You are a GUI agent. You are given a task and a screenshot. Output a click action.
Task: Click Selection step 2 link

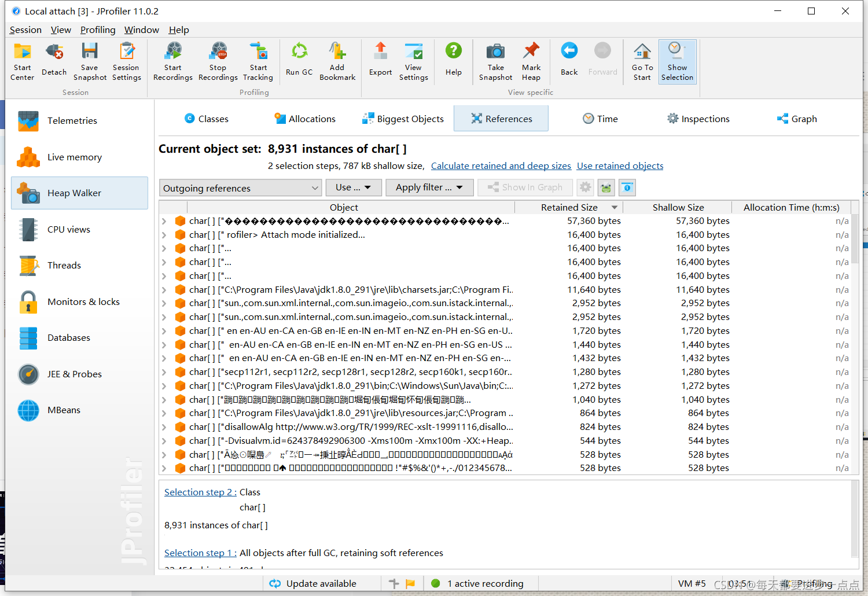200,492
